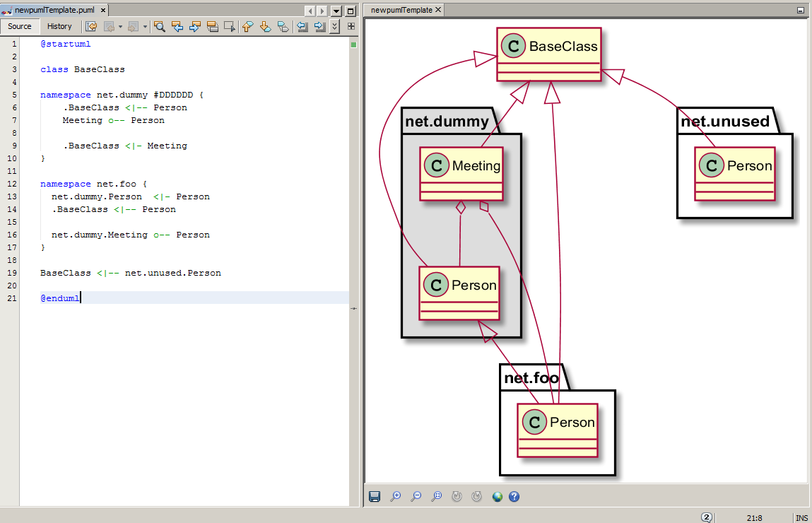The image size is (812, 523).
Task: Toggle Highlight Search in the editor toolbar
Action: pyautogui.click(x=215, y=26)
